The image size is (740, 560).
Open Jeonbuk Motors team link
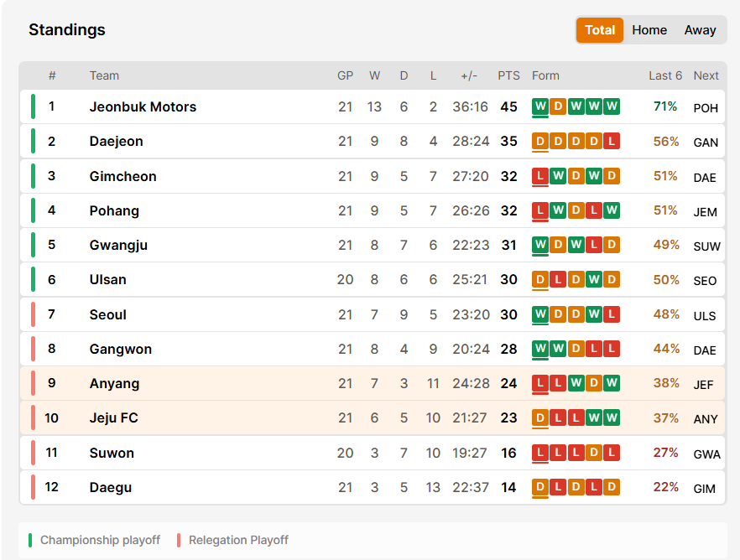click(x=143, y=107)
